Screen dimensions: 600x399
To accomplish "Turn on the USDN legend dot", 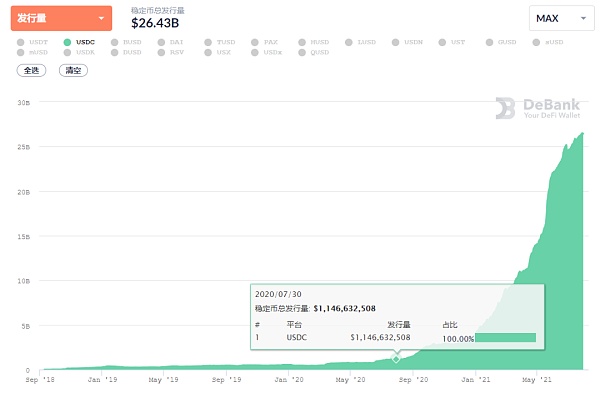I will click(x=396, y=42).
